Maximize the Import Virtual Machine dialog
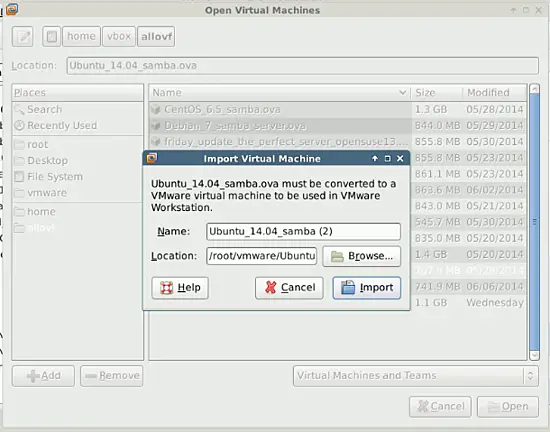The image size is (550, 432). 387,159
